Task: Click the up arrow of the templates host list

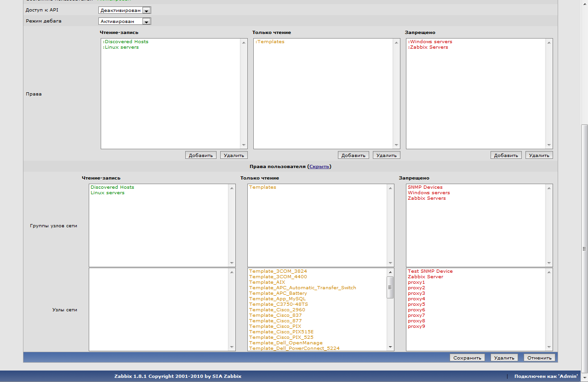Action: [390, 272]
